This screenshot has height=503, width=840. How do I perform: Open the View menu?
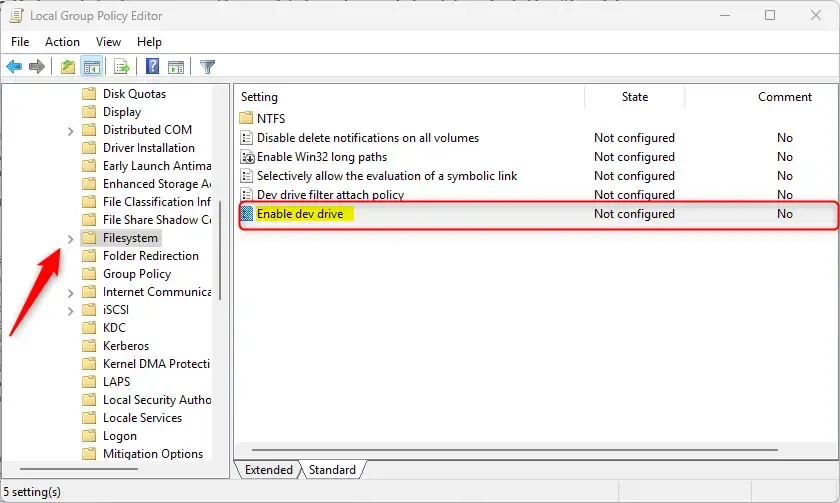click(x=108, y=42)
